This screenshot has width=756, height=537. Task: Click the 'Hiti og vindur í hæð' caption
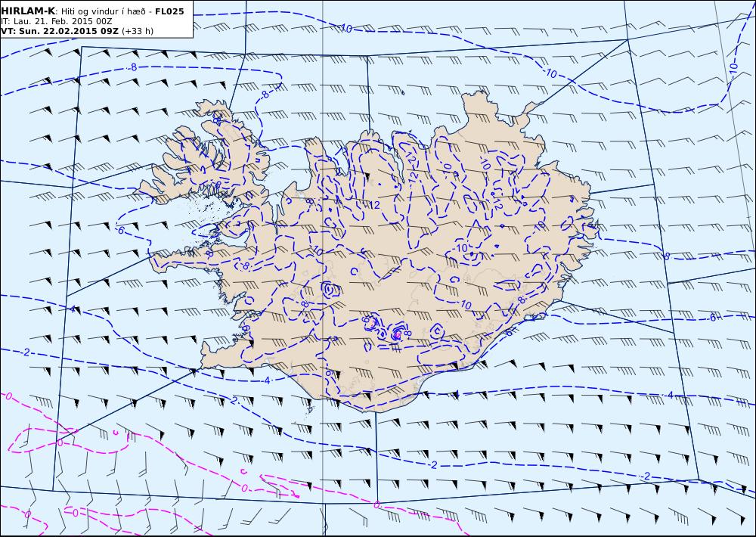click(x=103, y=11)
